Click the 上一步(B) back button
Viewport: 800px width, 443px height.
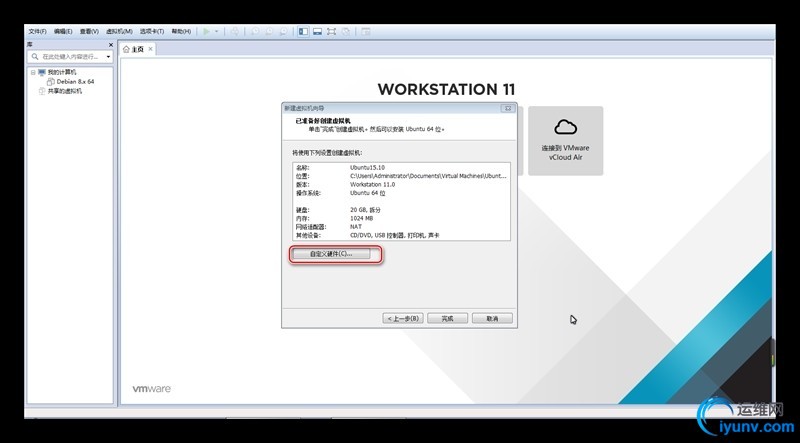click(x=403, y=318)
